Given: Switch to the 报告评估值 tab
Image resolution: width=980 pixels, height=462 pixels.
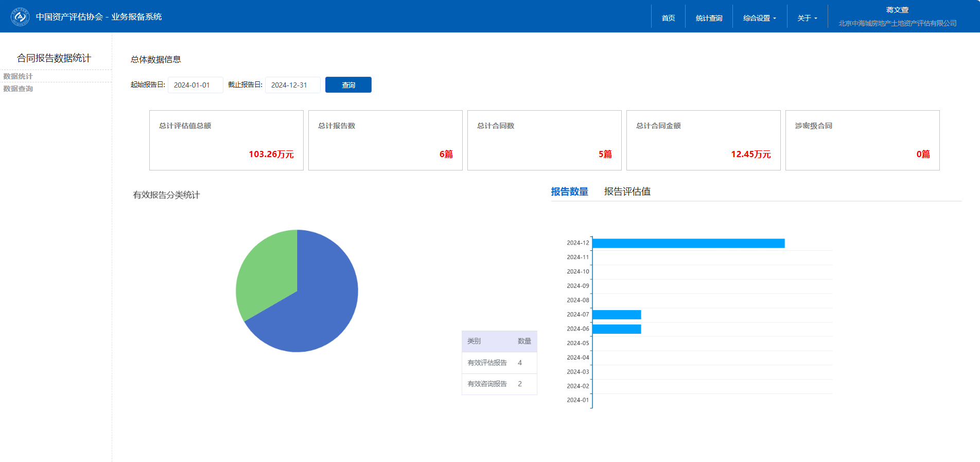Looking at the screenshot, I should [x=627, y=192].
